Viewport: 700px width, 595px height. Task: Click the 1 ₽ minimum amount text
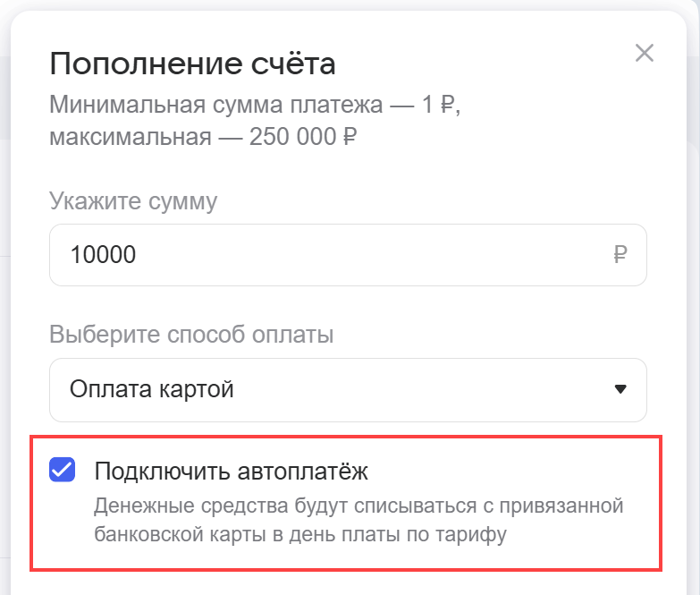(x=439, y=106)
